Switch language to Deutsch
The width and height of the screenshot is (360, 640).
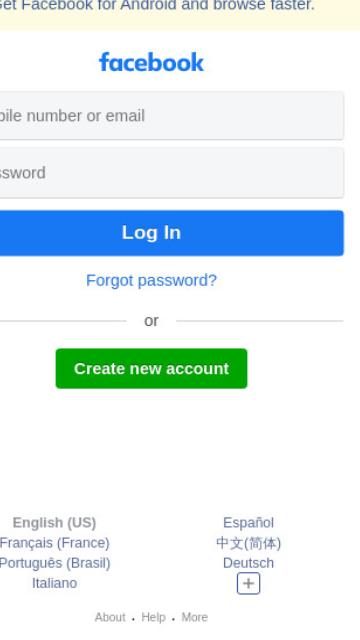pos(248,563)
